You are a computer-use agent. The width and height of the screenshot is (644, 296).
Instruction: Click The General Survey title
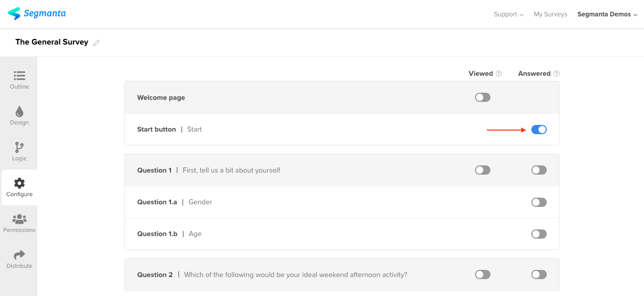coord(52,42)
